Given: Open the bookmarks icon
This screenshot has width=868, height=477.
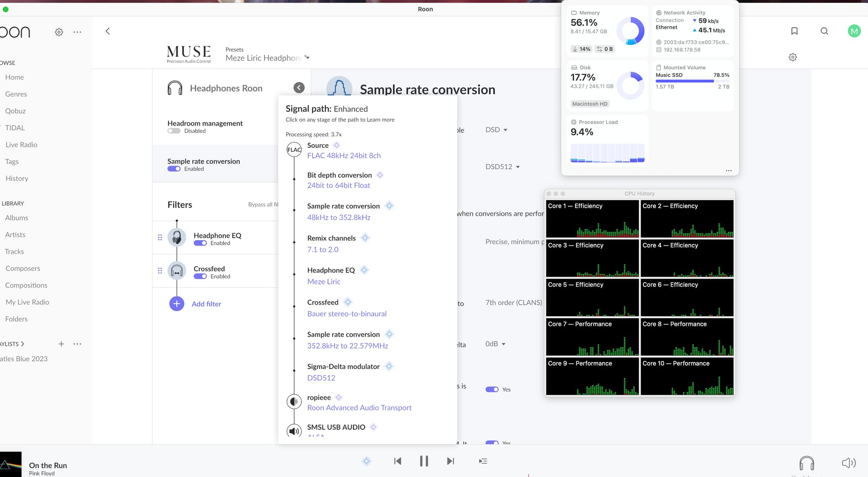Looking at the screenshot, I should click(794, 31).
